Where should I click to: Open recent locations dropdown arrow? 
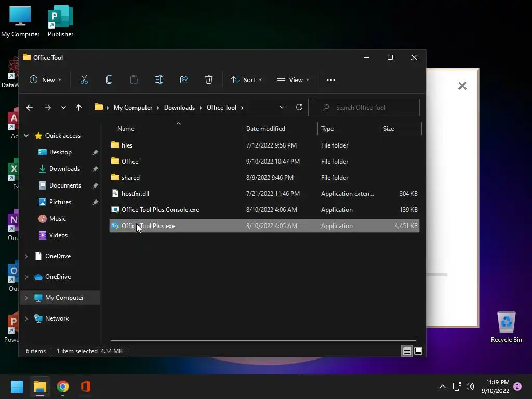click(x=63, y=108)
